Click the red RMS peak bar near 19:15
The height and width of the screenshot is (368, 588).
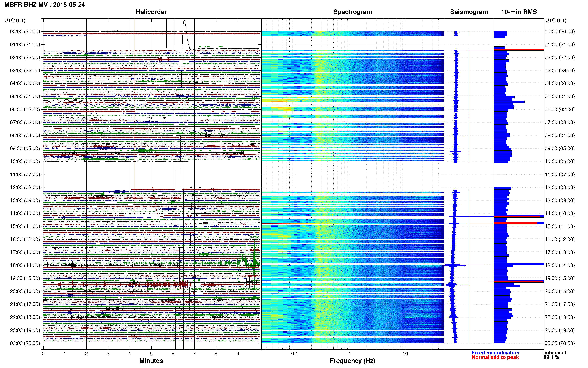(519, 281)
